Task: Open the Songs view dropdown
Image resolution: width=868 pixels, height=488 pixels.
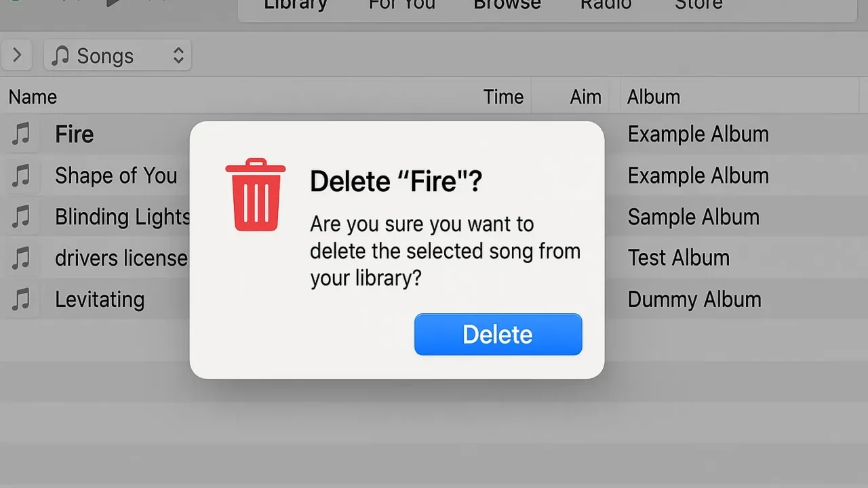Action: tap(118, 56)
